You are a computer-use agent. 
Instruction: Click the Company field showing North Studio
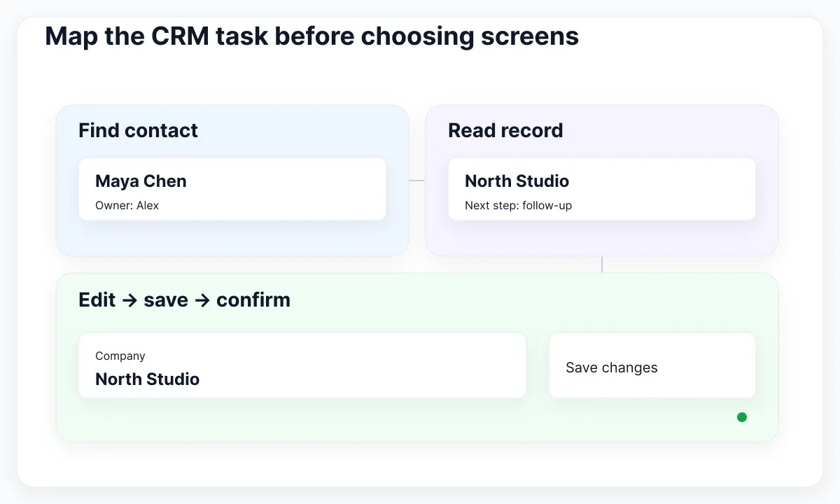coord(302,365)
